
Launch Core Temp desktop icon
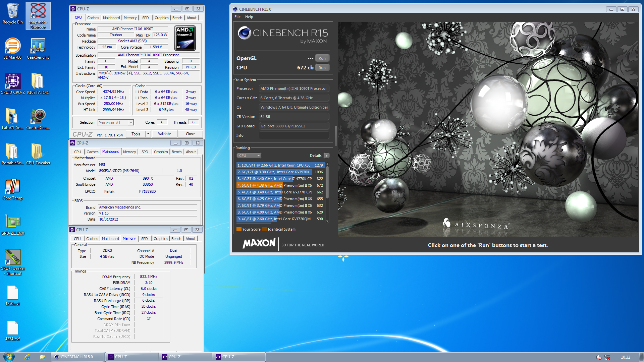tap(13, 189)
